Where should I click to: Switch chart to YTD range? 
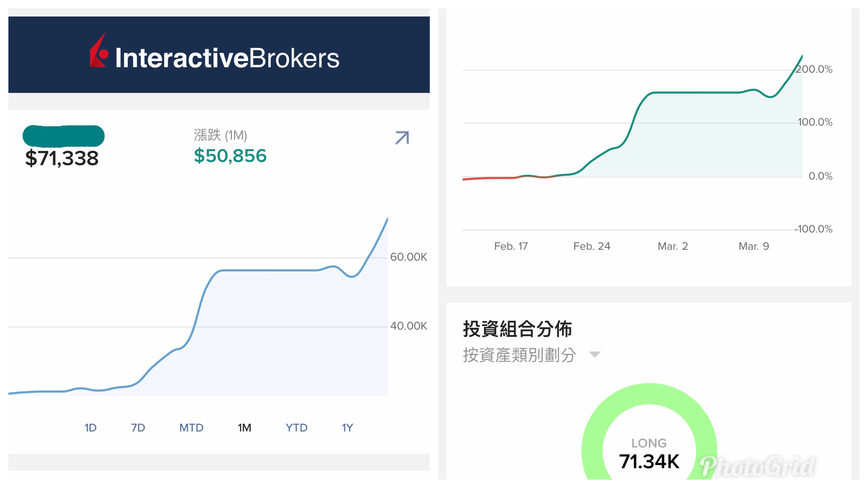pos(296,427)
